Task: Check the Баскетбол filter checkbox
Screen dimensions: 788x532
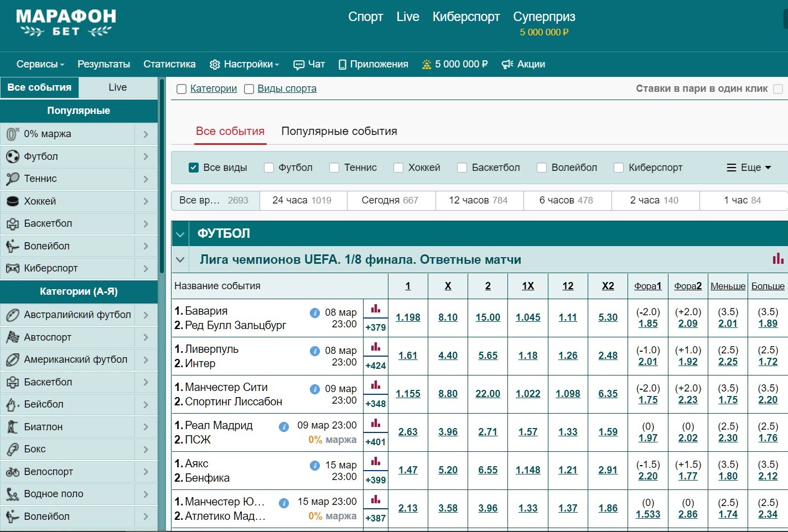Action: point(462,168)
